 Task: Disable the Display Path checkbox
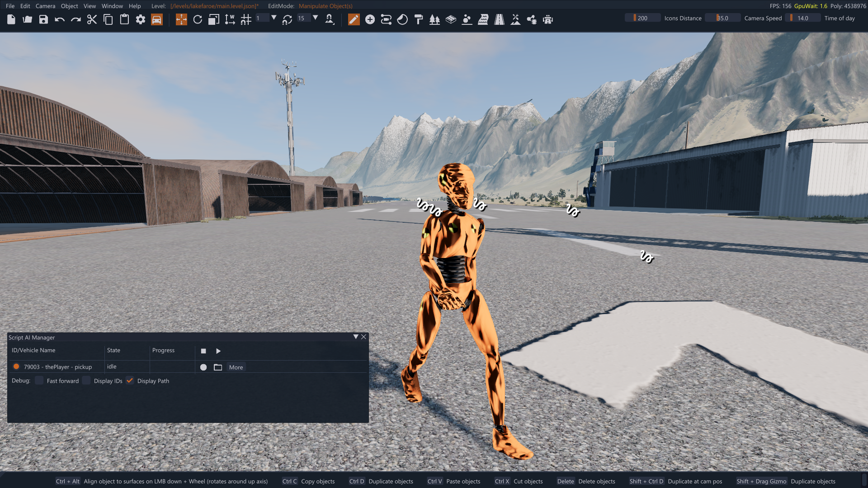pos(130,380)
